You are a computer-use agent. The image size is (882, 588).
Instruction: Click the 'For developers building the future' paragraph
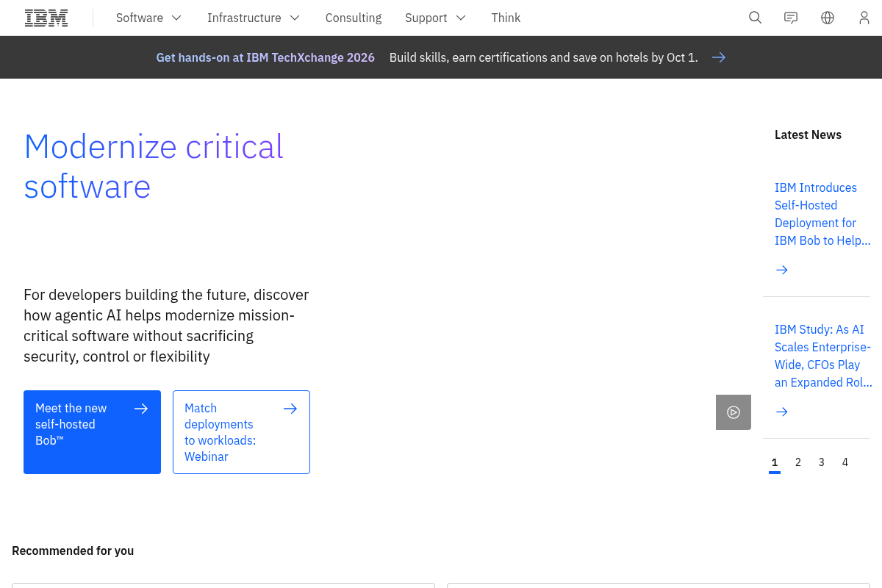click(166, 326)
